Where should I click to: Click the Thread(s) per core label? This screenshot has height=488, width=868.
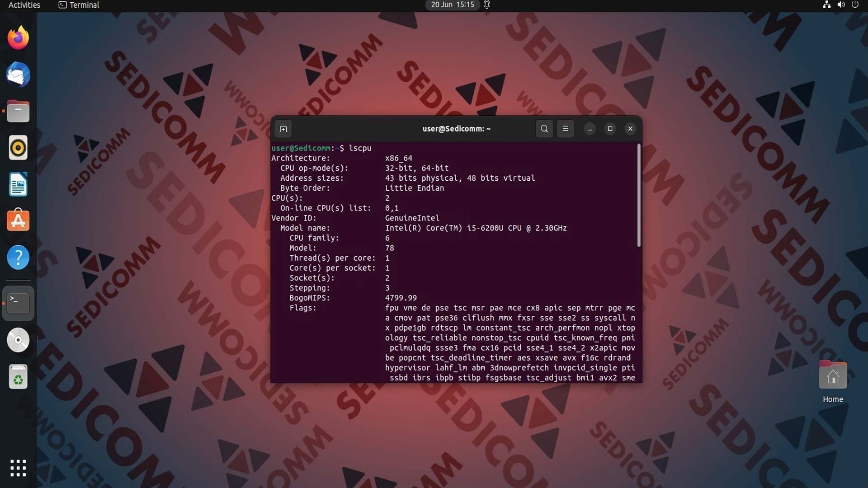pos(332,258)
